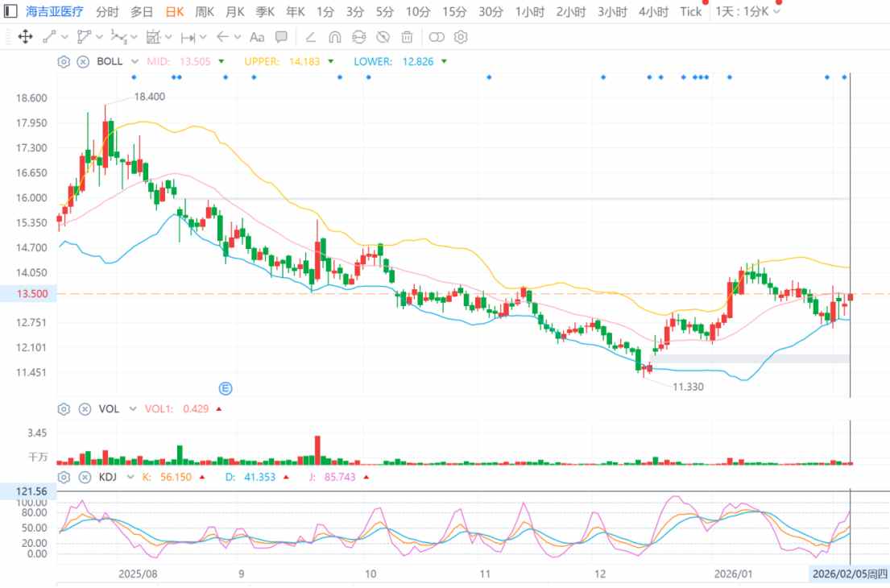Open BOLL indicator settings gear
This screenshot has width=890, height=588.
(x=64, y=61)
